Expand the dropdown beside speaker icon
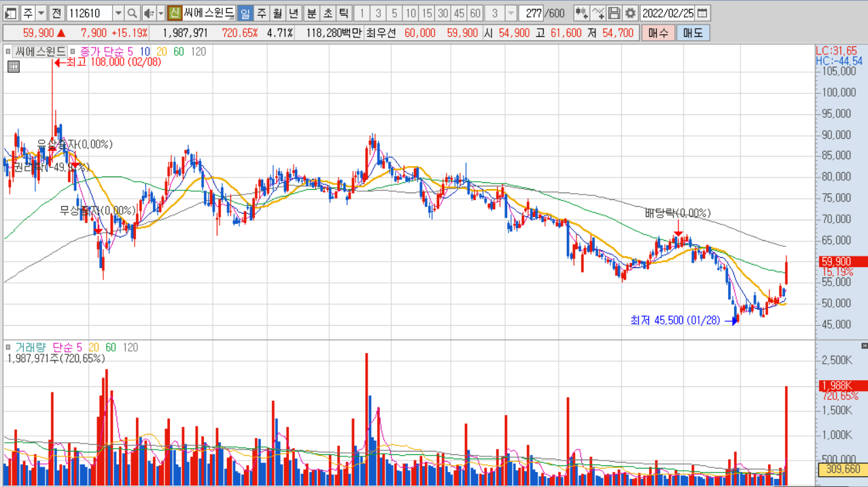Screen dimensions: 868x487 click(160, 13)
